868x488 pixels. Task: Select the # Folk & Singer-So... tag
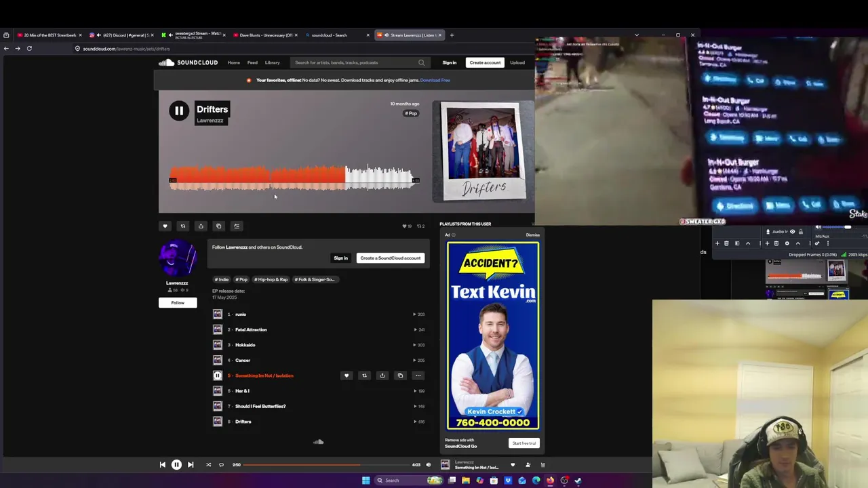pos(315,279)
